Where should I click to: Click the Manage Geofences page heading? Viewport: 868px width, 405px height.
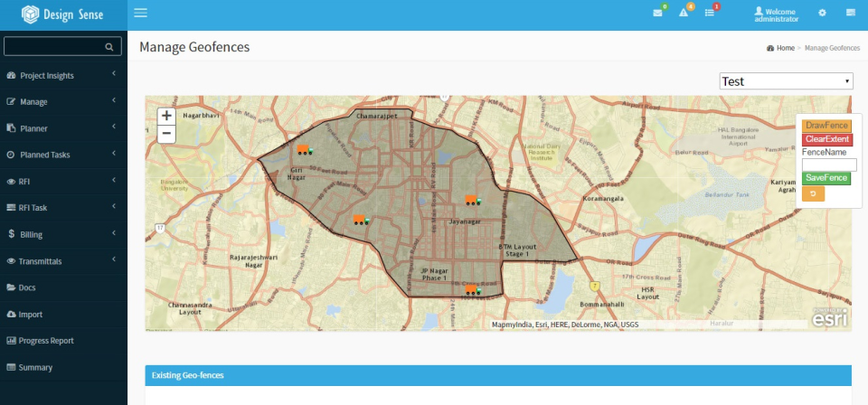pyautogui.click(x=194, y=47)
